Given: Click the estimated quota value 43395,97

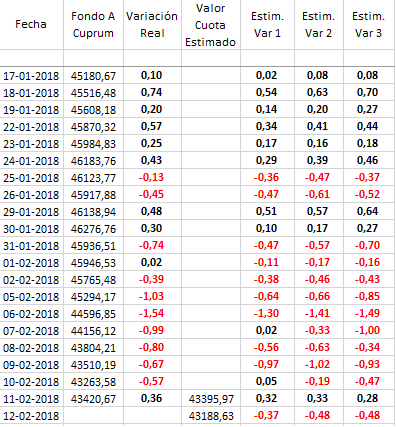Looking at the screenshot, I should coord(211,399).
